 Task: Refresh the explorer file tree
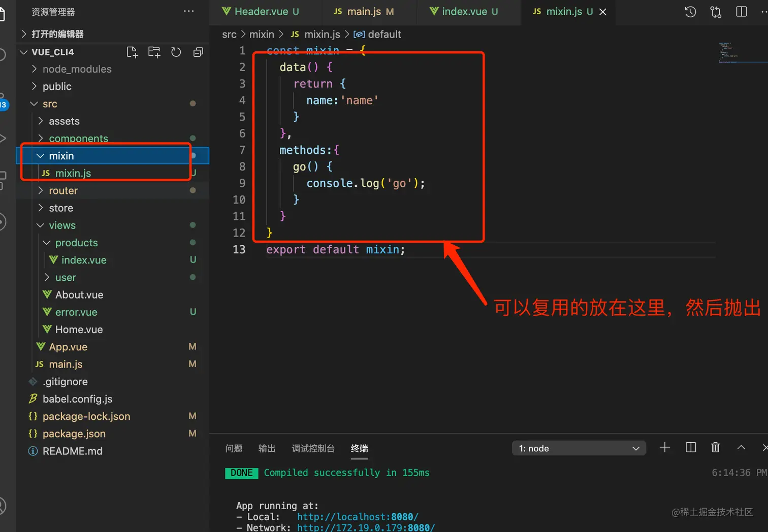tap(176, 52)
